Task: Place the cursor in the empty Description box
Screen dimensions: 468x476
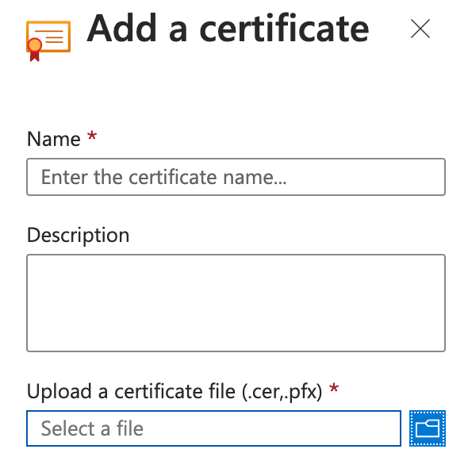Action: pos(236,303)
